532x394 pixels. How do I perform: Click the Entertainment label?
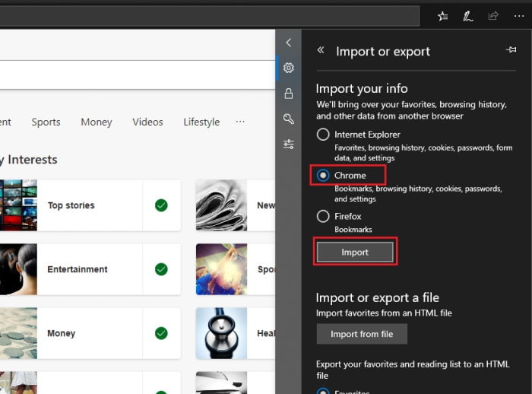[x=78, y=269]
